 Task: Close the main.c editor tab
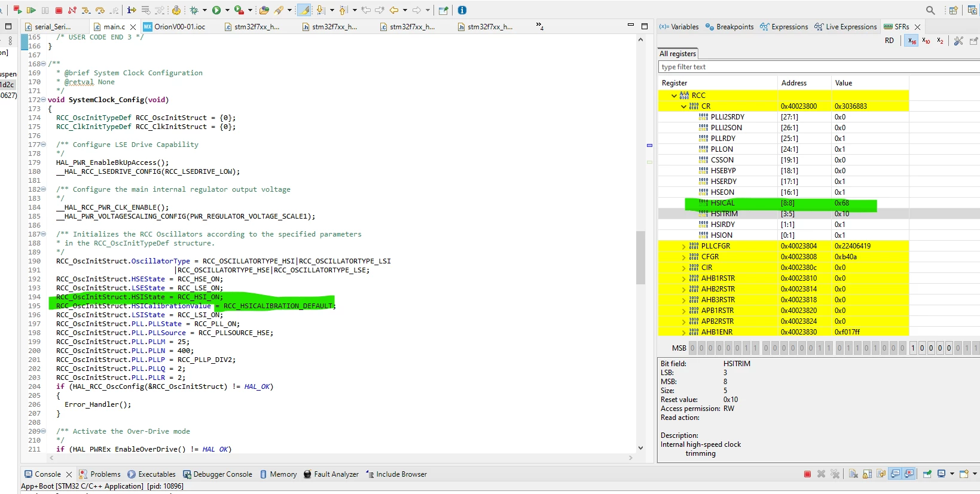click(x=133, y=27)
